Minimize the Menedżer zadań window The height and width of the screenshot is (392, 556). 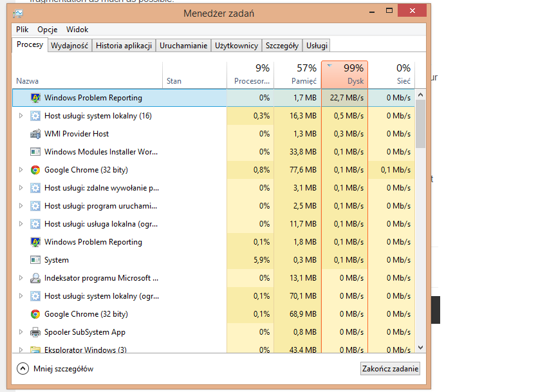pos(372,12)
